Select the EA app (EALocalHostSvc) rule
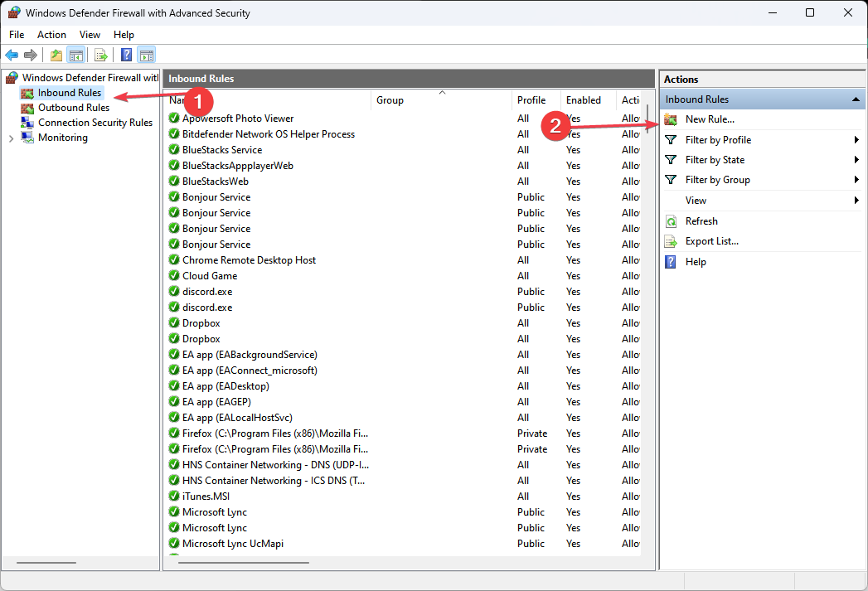 pos(237,417)
